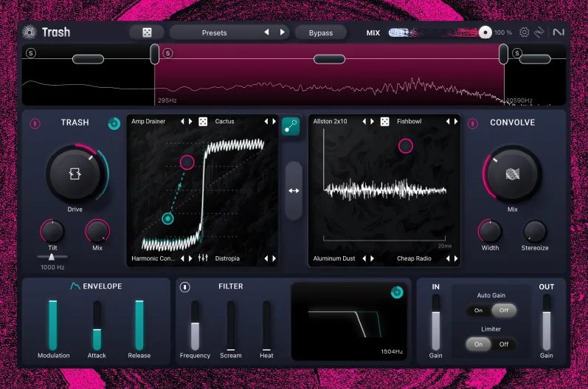Click the Tilt frequency slider handle
588x389 pixels.
52,257
